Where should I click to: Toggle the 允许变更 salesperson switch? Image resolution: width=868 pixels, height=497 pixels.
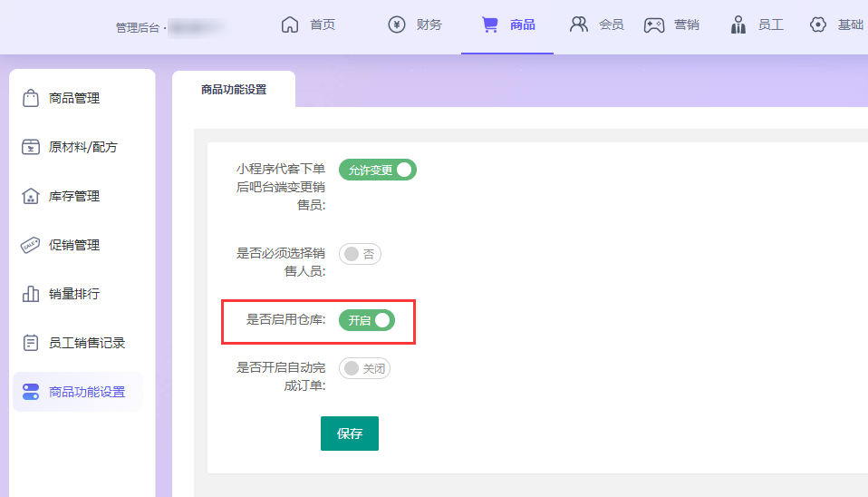377,170
